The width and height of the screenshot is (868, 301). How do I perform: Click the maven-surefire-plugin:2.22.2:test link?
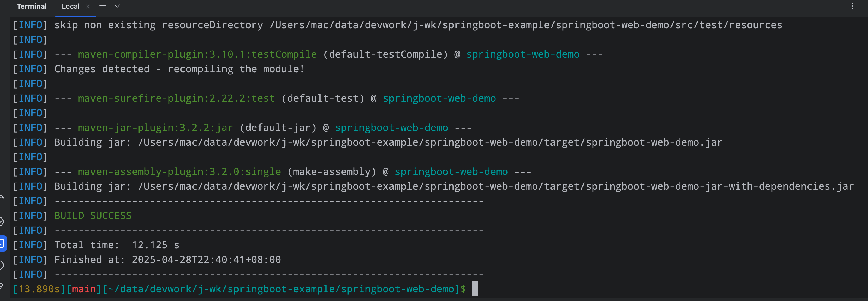coord(176,98)
